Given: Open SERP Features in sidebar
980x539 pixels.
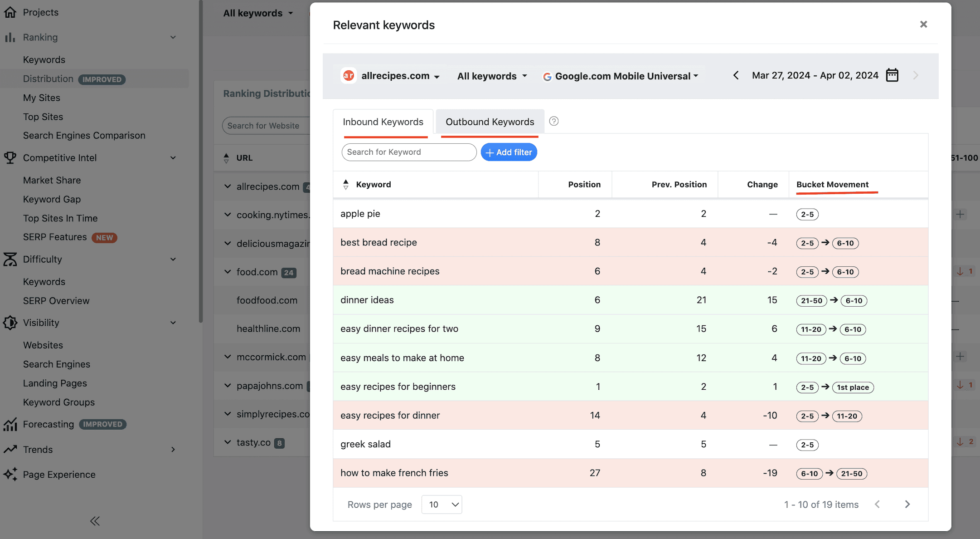Looking at the screenshot, I should point(55,237).
